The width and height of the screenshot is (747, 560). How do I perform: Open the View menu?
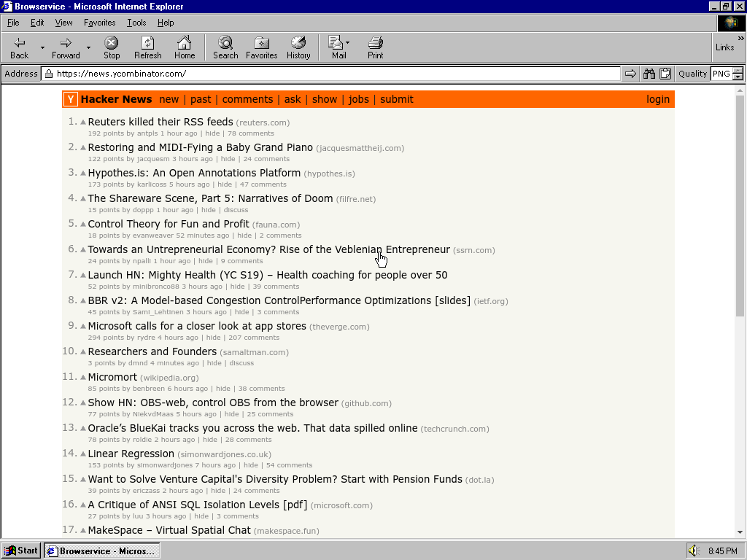tap(63, 23)
